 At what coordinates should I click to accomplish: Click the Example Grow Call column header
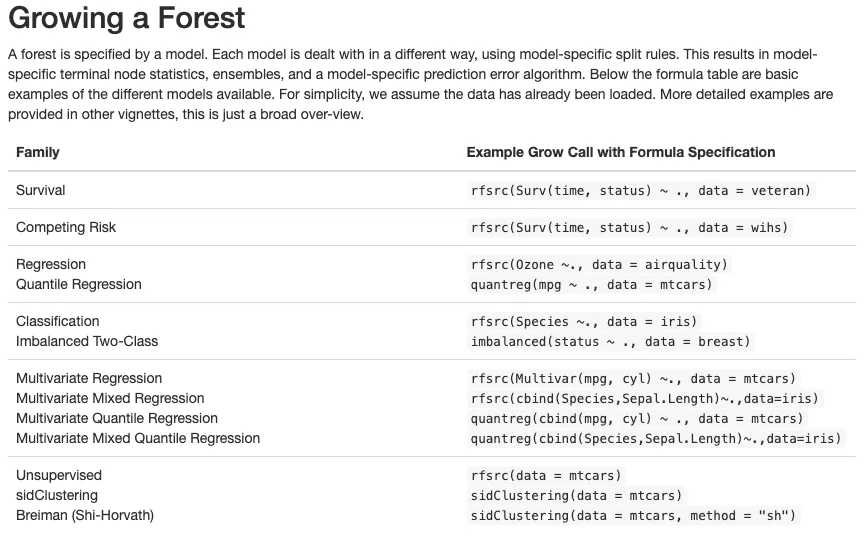pos(620,152)
